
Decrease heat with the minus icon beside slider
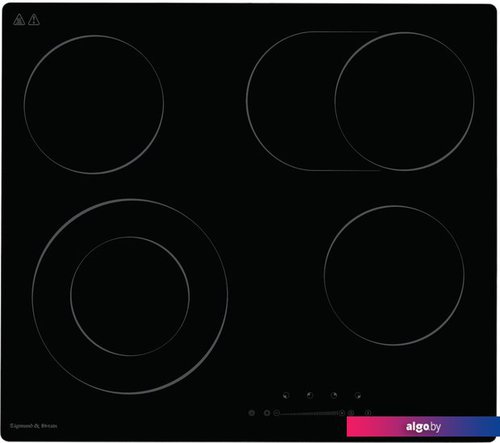276,413
